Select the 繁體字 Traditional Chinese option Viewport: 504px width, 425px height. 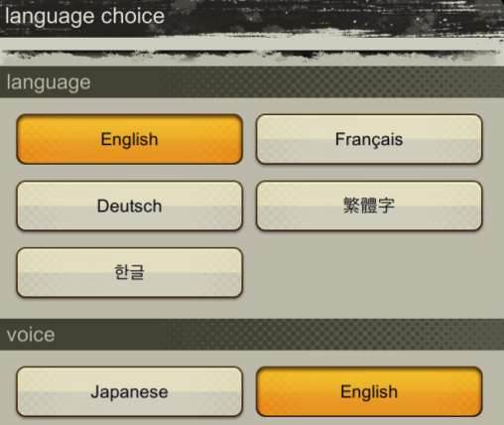[369, 206]
